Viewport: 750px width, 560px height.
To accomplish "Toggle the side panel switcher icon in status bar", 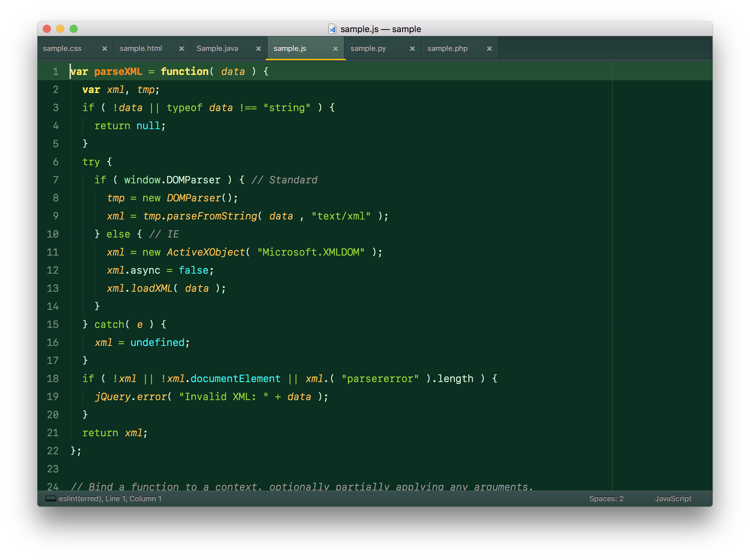I will 51,498.
